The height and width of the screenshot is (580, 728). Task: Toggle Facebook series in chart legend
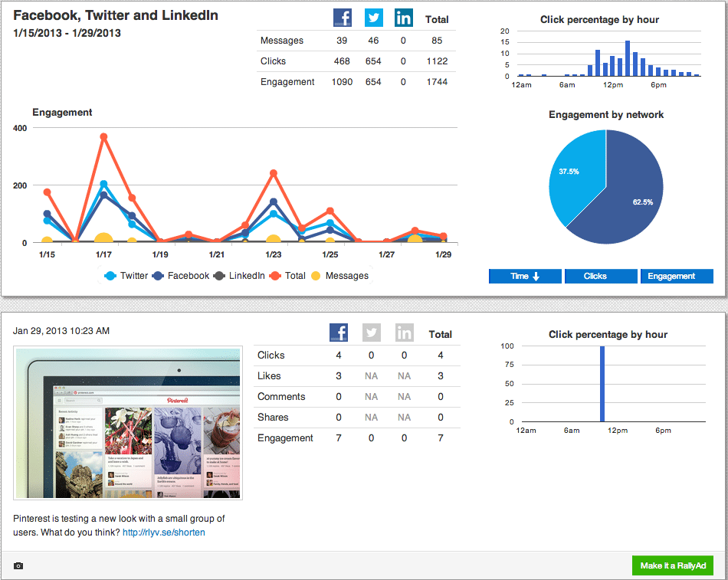180,276
